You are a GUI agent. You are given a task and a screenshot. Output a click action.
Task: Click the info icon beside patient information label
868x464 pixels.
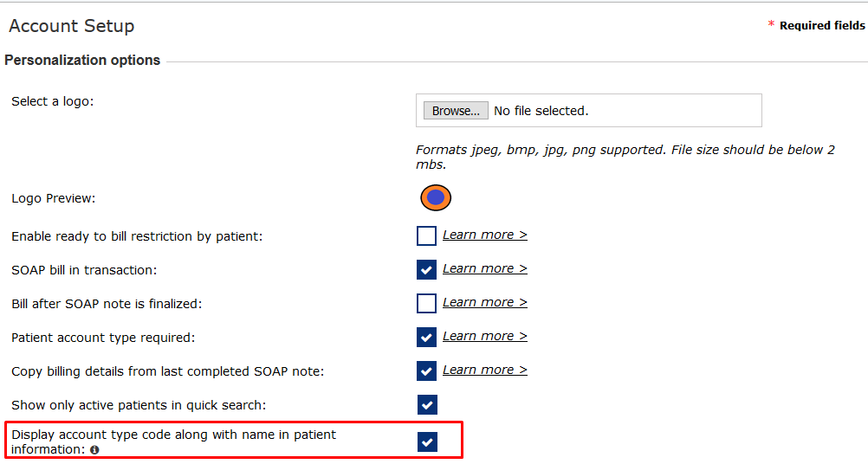point(94,450)
